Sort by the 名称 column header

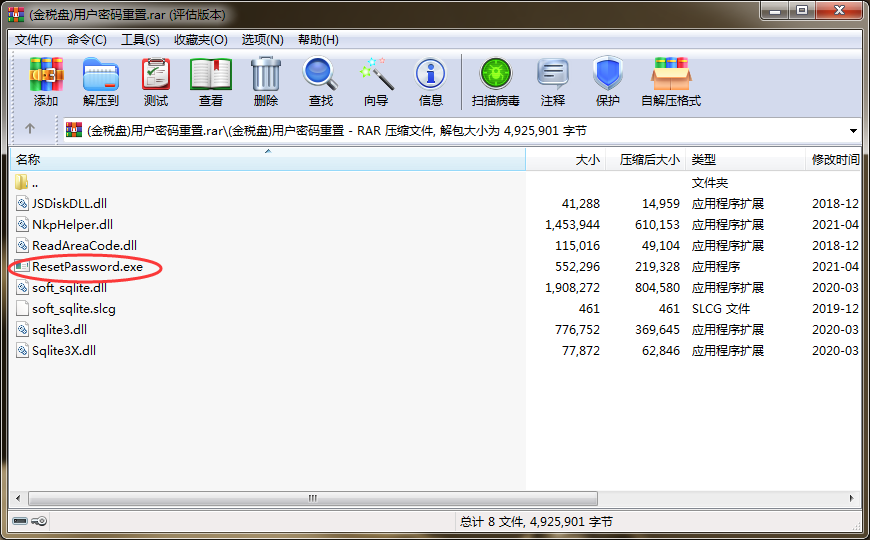pyautogui.click(x=267, y=160)
